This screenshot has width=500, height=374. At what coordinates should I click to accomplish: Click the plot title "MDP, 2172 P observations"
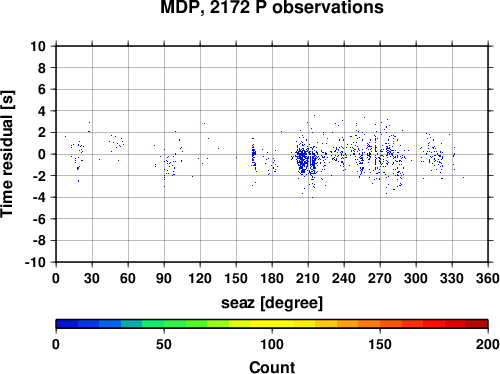coord(272,7)
